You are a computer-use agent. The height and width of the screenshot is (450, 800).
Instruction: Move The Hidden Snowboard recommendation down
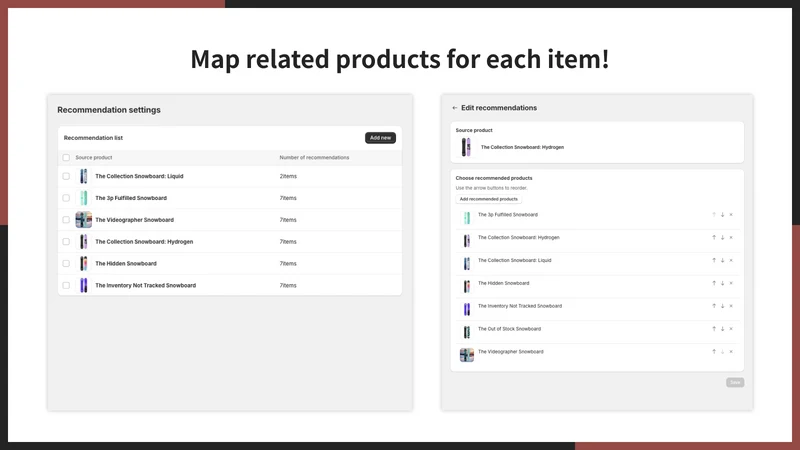click(x=722, y=283)
